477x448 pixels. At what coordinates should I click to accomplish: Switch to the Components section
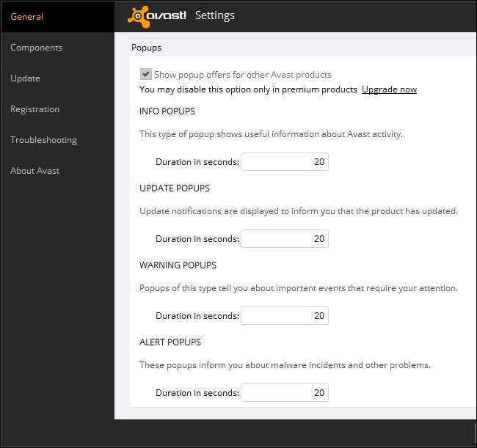36,48
